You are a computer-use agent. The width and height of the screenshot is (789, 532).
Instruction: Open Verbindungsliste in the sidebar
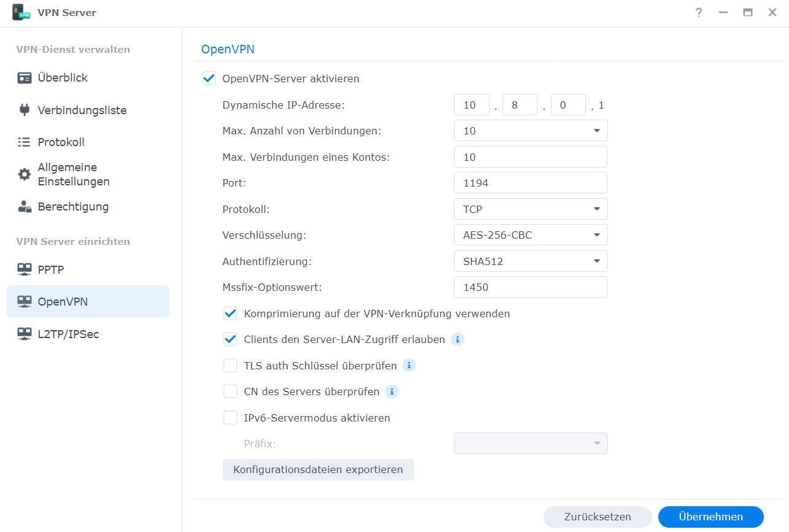[88, 110]
